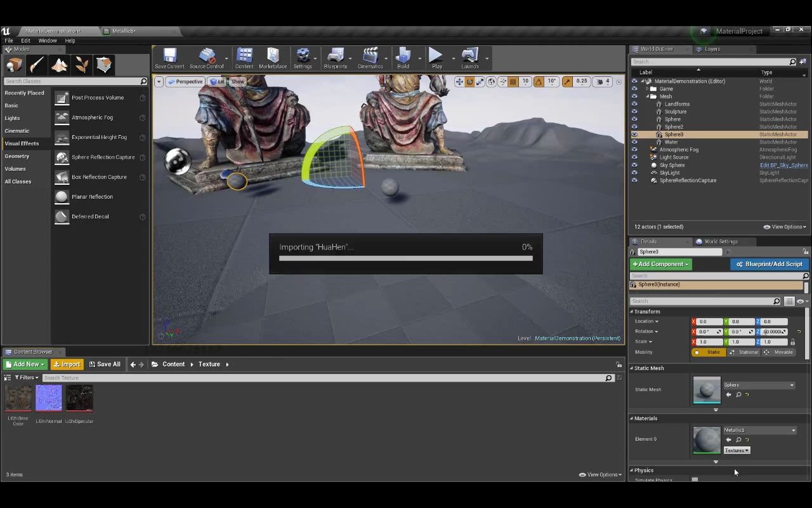Open the File menu
The height and width of the screenshot is (508, 812).
coord(9,41)
